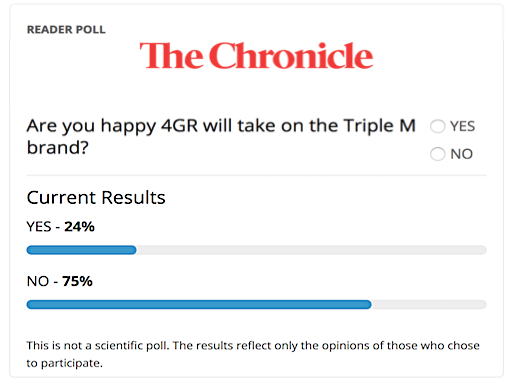Click the blue filled part of NO bar

[199, 304]
